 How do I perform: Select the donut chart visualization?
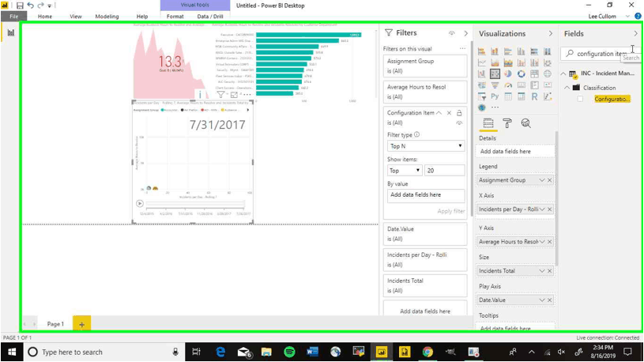click(x=522, y=74)
